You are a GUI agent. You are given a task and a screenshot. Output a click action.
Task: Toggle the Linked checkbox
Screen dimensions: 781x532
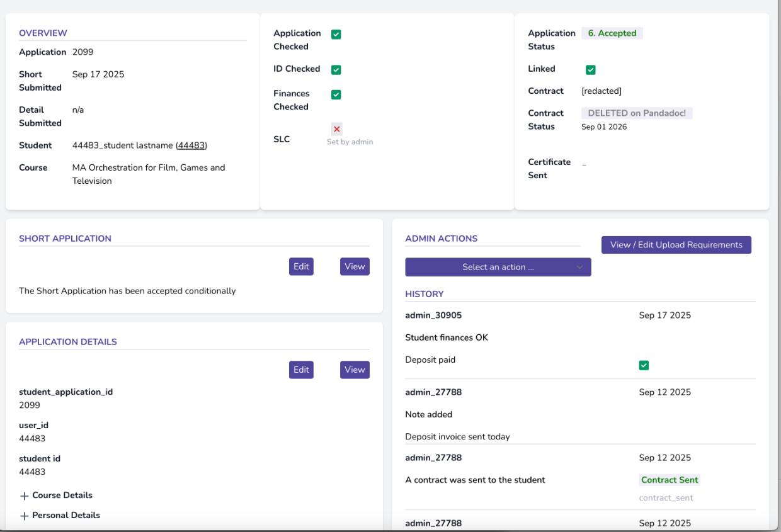(591, 70)
